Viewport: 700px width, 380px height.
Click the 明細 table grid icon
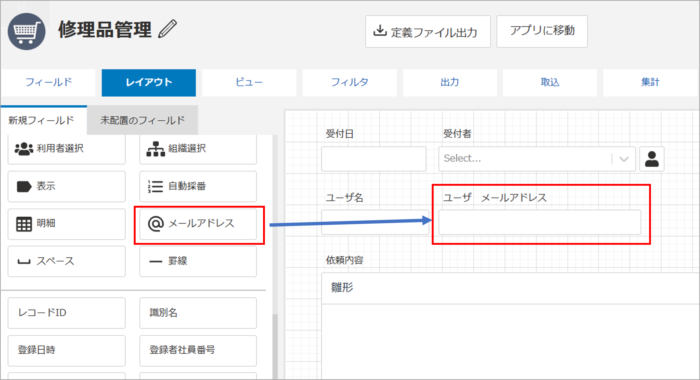24,224
